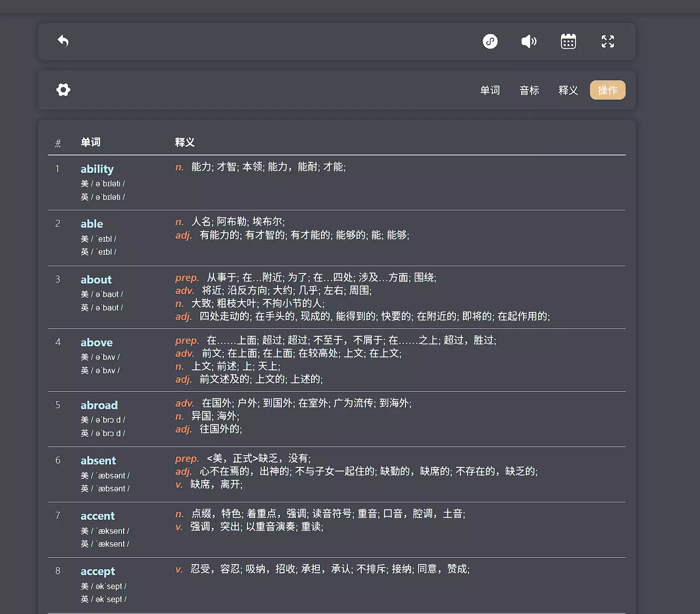Click the word 'abroad'
700x614 pixels.
pos(99,405)
